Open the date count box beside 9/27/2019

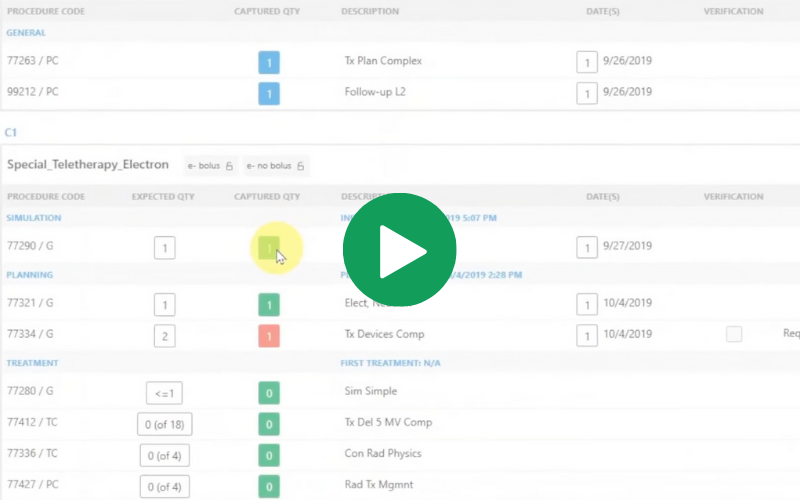587,246
